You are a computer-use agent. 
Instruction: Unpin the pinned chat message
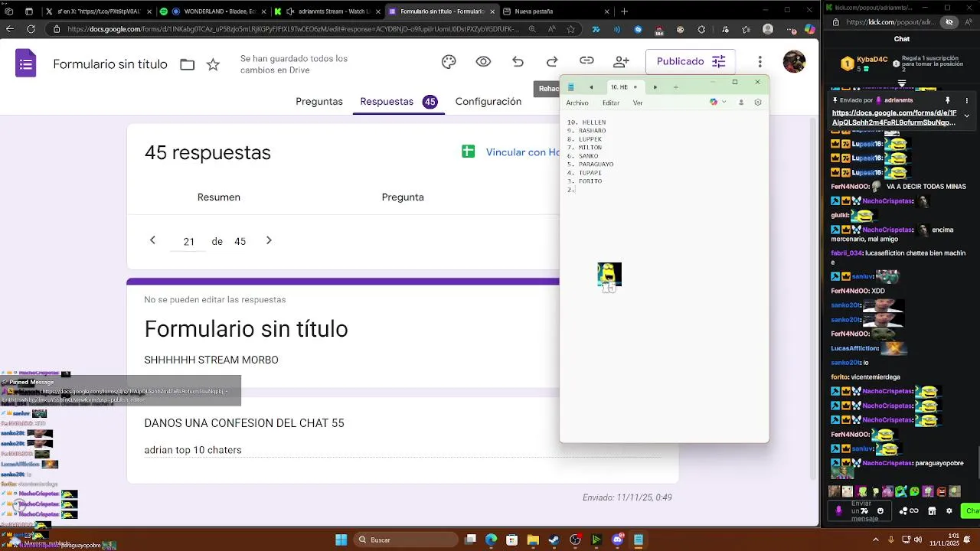(x=948, y=100)
